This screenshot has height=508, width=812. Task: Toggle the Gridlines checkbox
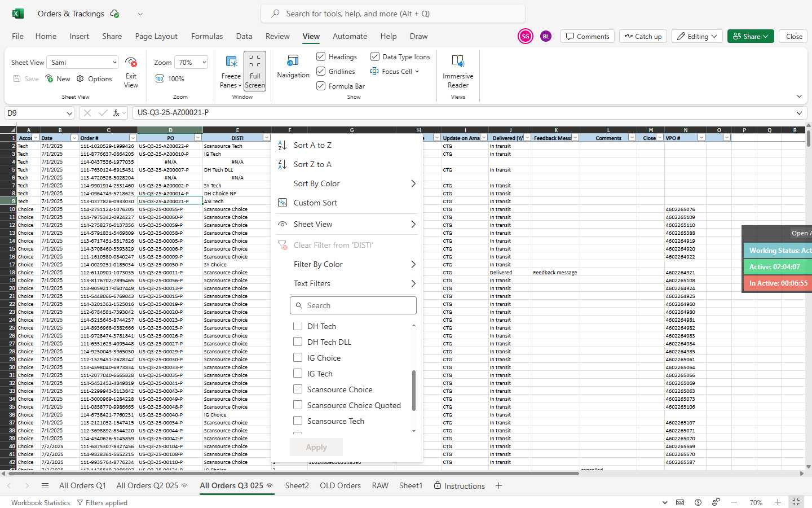coord(321,71)
